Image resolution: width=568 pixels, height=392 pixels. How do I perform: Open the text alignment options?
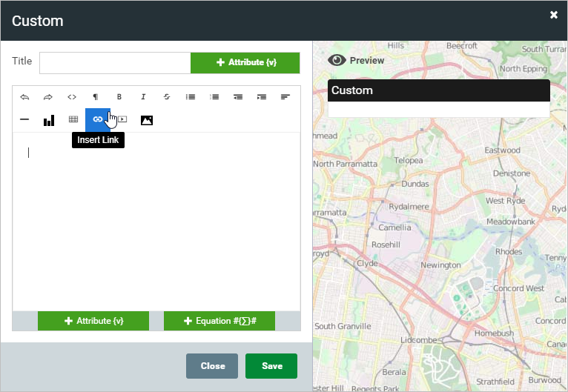pos(285,97)
